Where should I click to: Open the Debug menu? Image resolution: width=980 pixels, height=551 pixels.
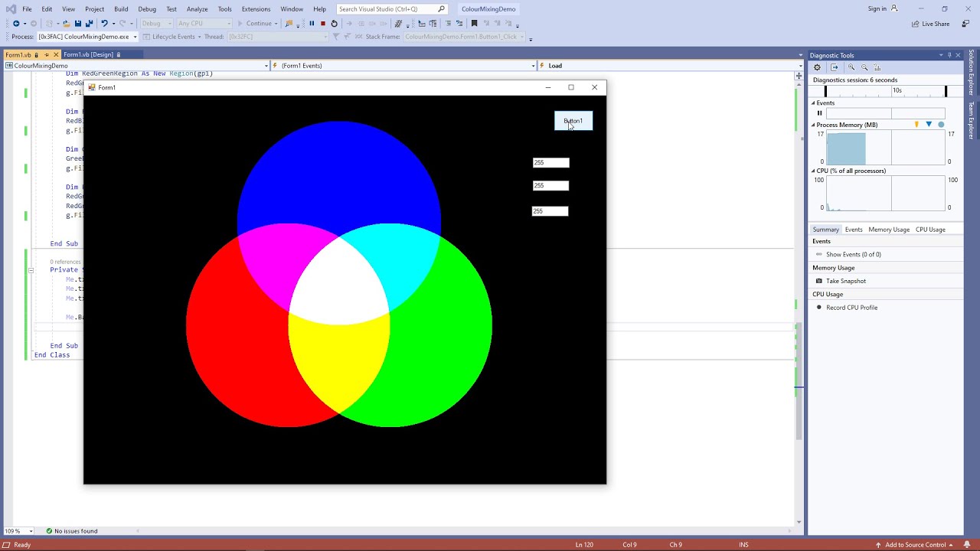147,8
